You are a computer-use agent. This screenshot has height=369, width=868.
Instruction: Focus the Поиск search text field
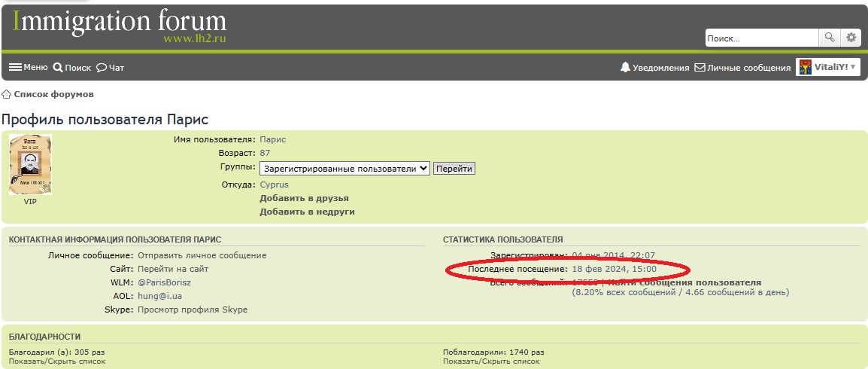(x=761, y=38)
